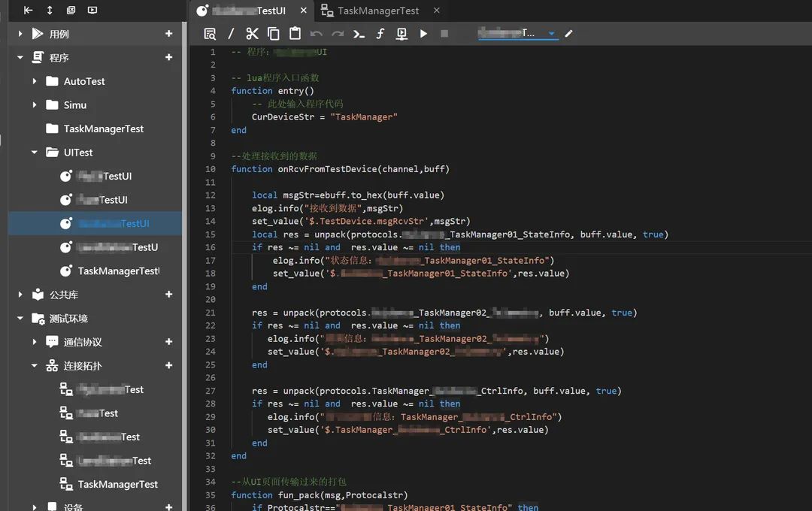
Task: Collapse the 连接拓扑 node
Action: pyautogui.click(x=34, y=365)
